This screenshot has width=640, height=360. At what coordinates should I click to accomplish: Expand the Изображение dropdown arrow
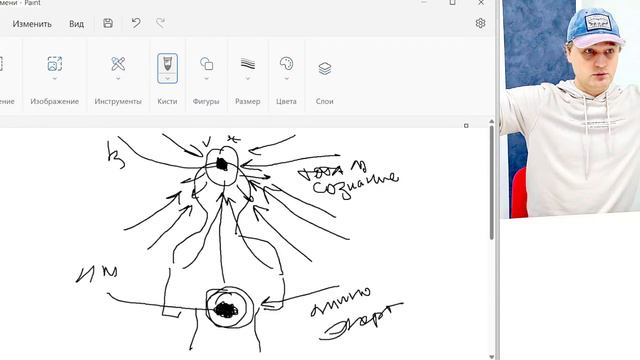[55, 78]
